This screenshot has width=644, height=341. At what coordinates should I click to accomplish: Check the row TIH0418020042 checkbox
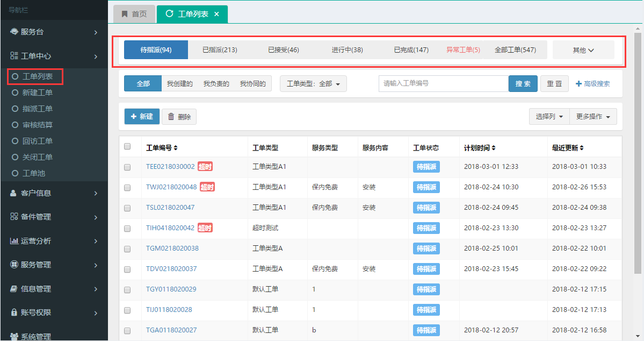(127, 229)
